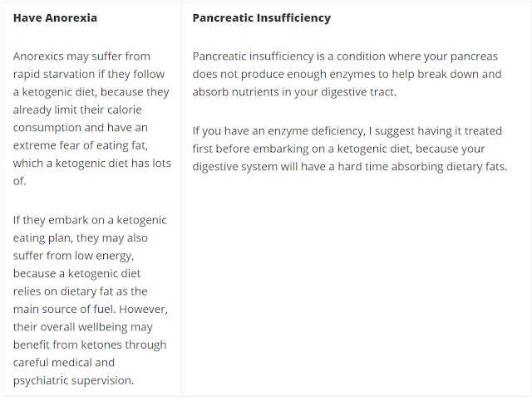Click the words "psychiatric supervision"
The width and height of the screenshot is (532, 401).
coord(72,380)
